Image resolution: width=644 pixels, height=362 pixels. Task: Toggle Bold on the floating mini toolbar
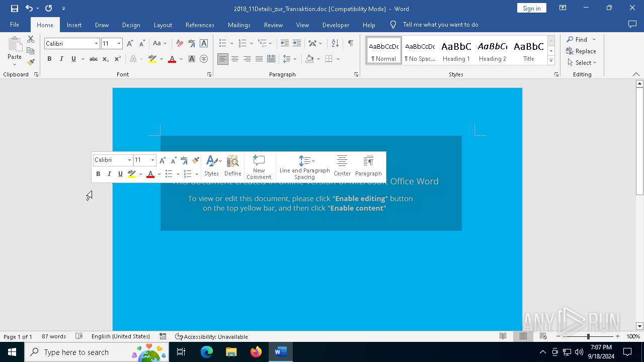[98, 174]
